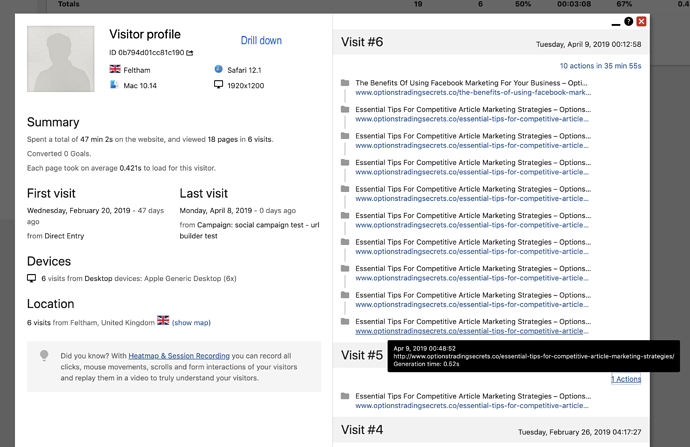Click the share icon beside visitor ID
The width and height of the screenshot is (690, 447).
[190, 53]
